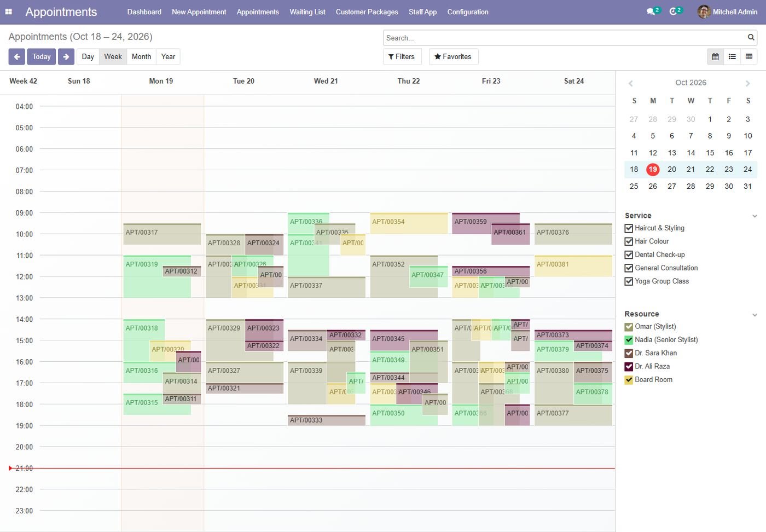Switch to calendar view icon
The width and height of the screenshot is (766, 532).
click(715, 57)
